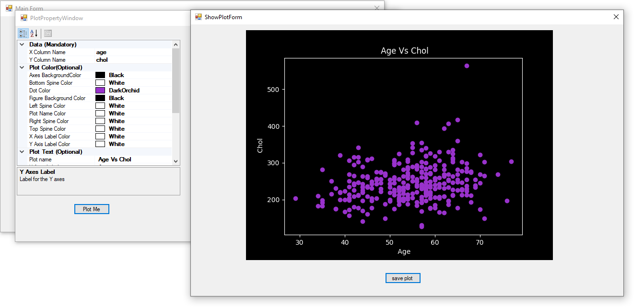Select the Bottom Spine Color property label
The width and height of the screenshot is (644, 307).
tap(51, 83)
